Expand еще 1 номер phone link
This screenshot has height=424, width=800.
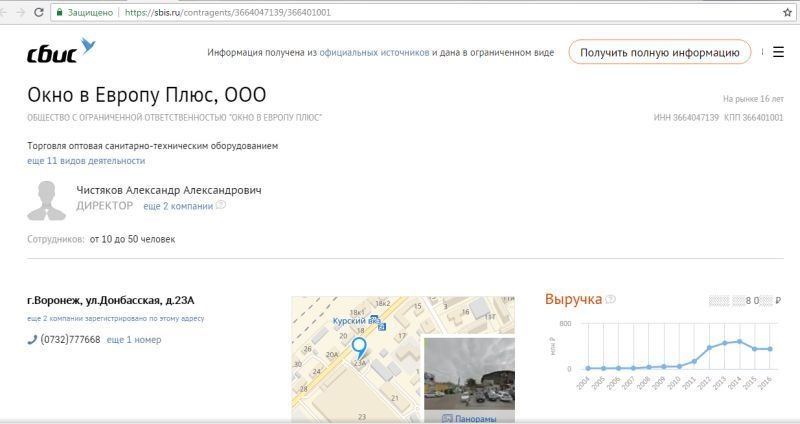tap(134, 340)
